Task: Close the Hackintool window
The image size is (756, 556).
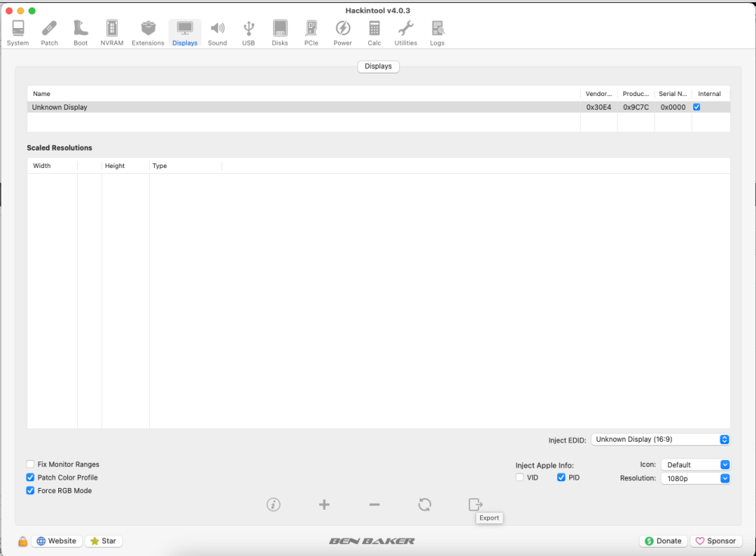Action: (8, 11)
